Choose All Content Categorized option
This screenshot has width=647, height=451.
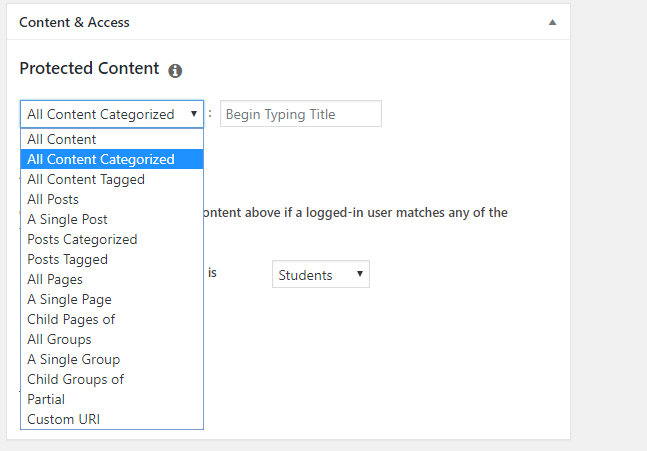tap(112, 159)
